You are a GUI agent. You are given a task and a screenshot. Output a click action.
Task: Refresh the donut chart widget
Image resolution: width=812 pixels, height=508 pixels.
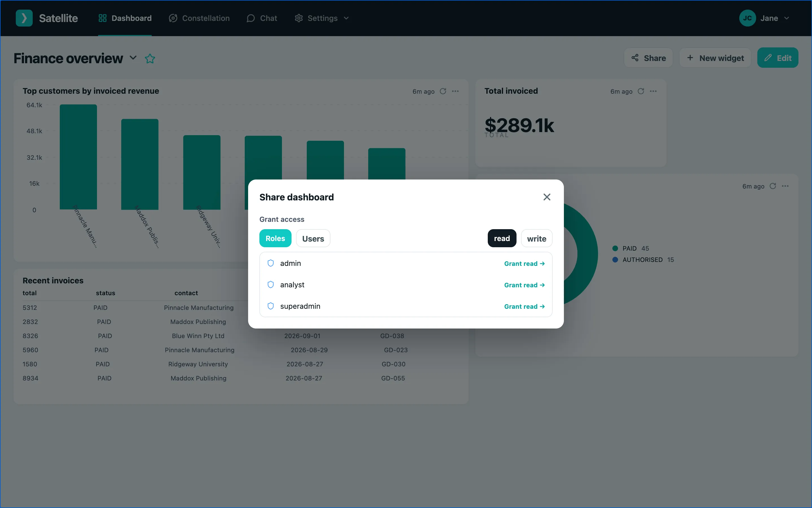coord(773,186)
